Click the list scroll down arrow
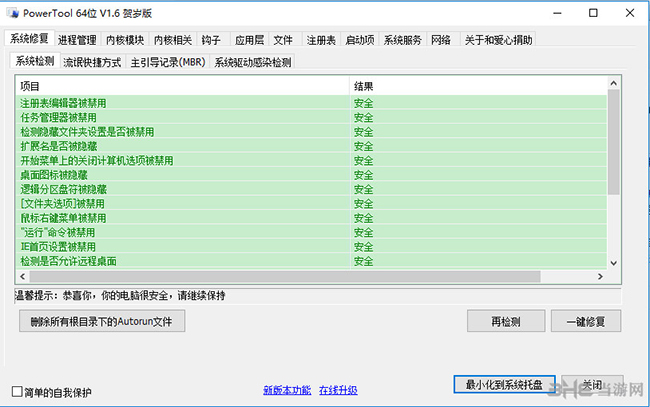The width and height of the screenshot is (650, 407). [614, 263]
